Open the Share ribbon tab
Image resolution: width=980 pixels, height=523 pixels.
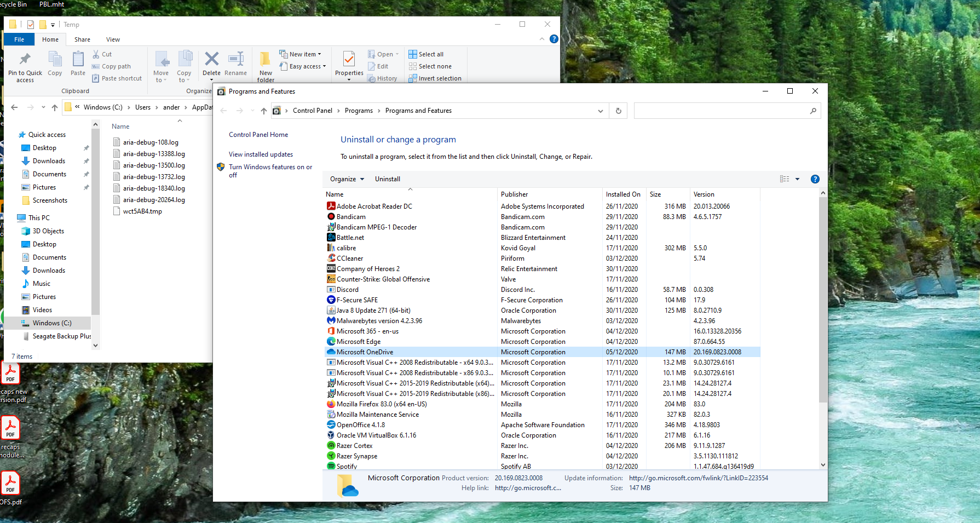[x=82, y=39]
